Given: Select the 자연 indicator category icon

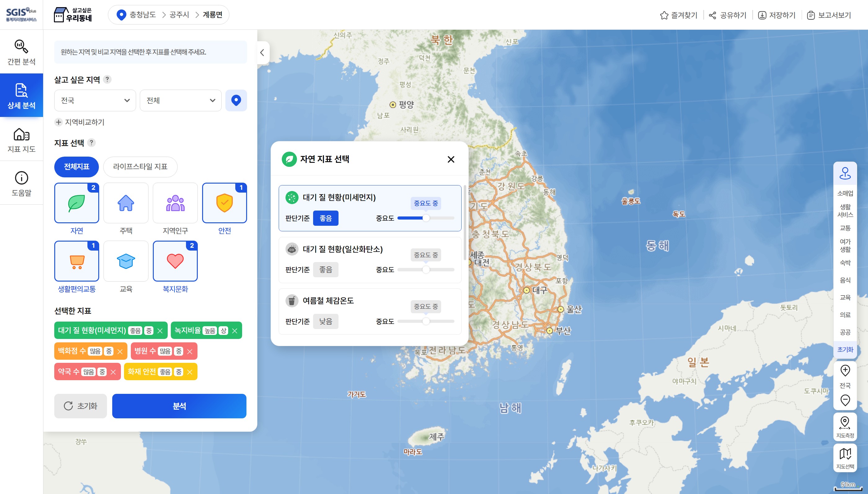Looking at the screenshot, I should (x=76, y=202).
